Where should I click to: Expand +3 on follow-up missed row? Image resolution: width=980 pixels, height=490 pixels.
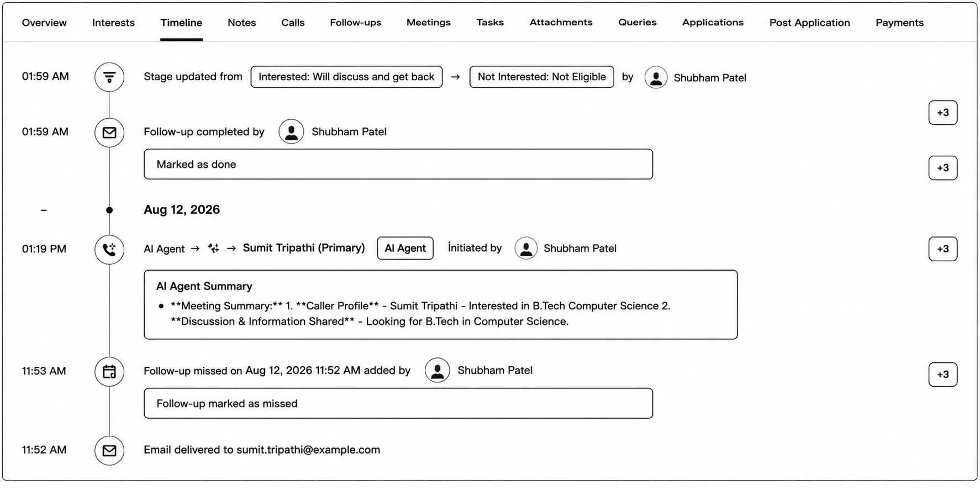pos(943,375)
